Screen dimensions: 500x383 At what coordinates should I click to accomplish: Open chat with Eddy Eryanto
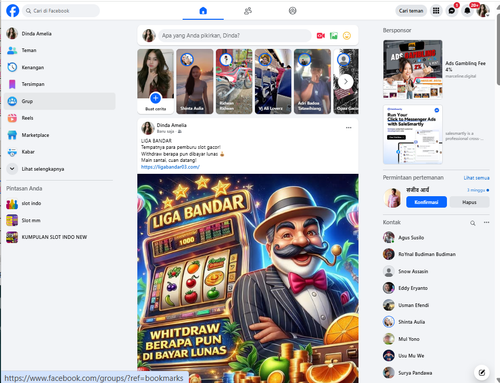436,288
